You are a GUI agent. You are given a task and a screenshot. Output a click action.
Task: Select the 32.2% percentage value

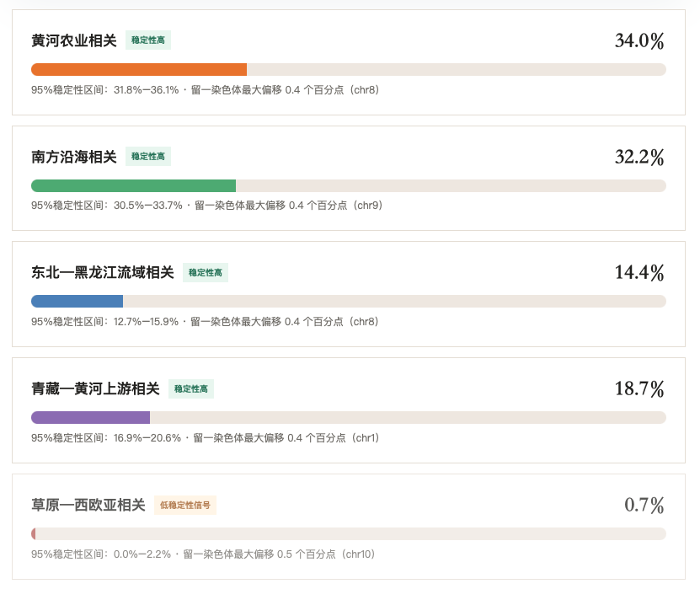tap(639, 157)
